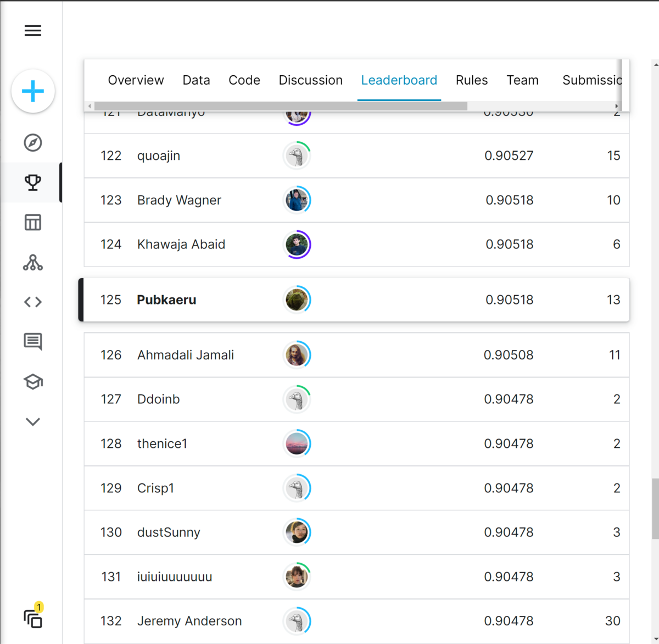Click quoajin's avatar thumbnail
This screenshot has width=659, height=644.
(x=297, y=156)
